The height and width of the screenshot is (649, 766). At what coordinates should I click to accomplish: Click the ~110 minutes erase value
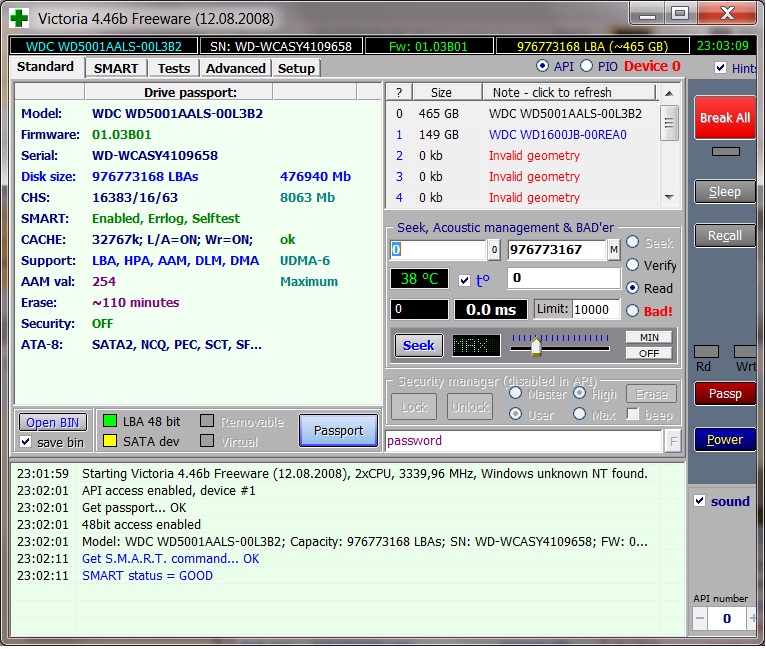(x=135, y=303)
